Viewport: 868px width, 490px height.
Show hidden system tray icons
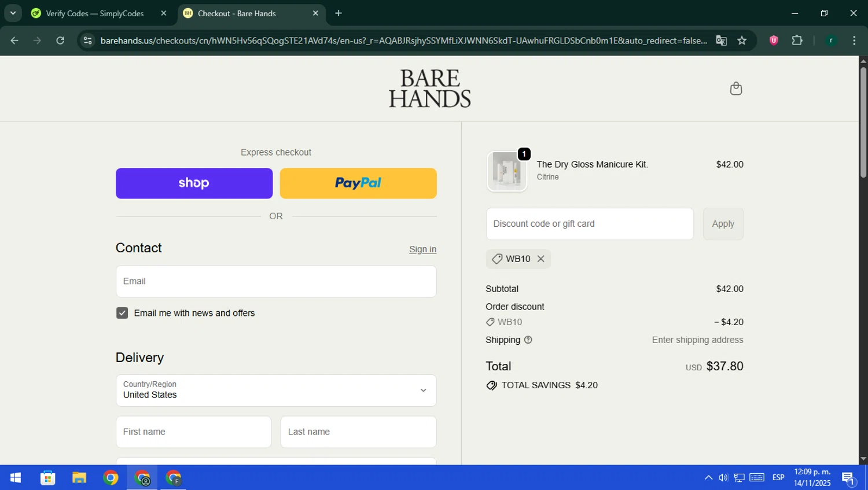[708, 478]
